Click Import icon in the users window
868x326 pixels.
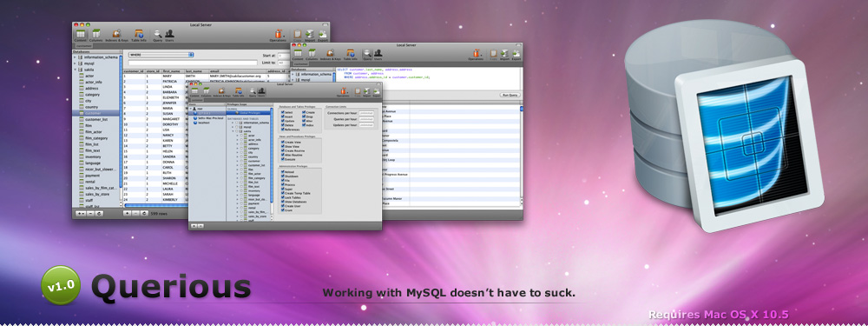[x=367, y=92]
